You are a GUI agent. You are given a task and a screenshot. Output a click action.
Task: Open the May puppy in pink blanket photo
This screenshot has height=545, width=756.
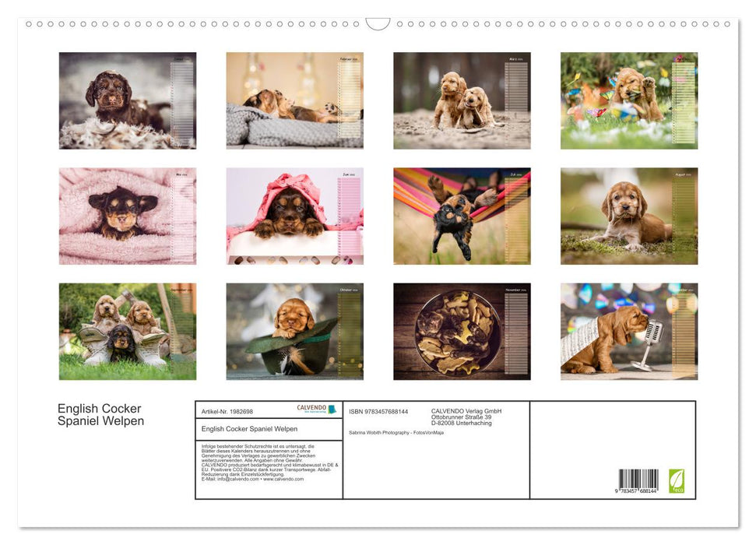coord(128,216)
